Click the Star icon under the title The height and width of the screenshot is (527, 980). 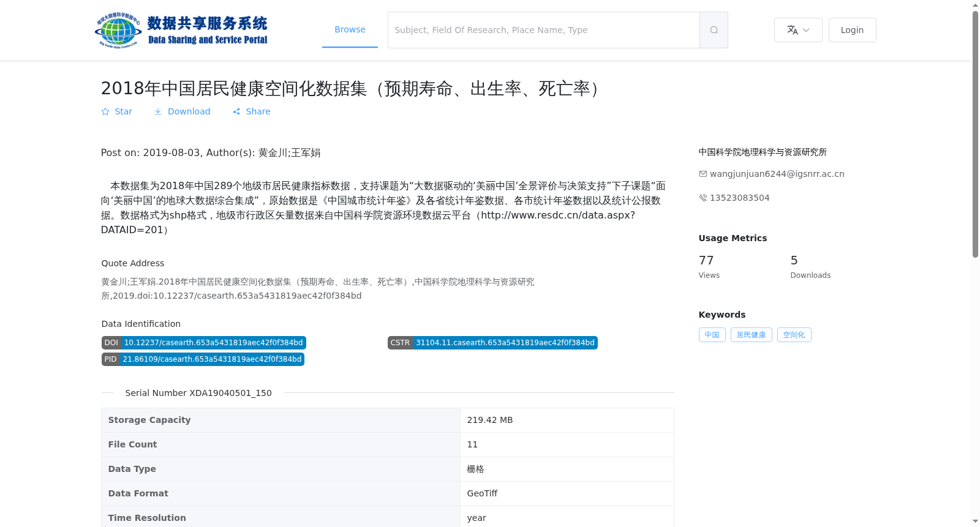[105, 111]
